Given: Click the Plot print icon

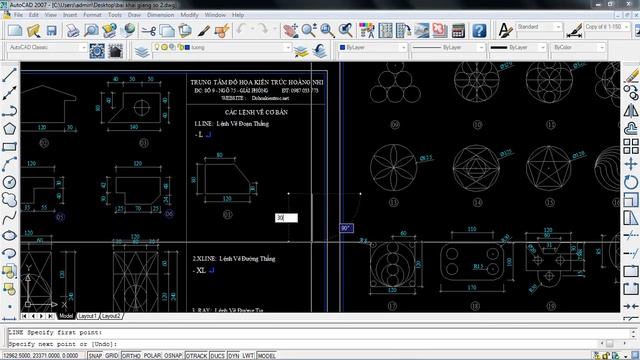Looking at the screenshot, I should (73, 31).
